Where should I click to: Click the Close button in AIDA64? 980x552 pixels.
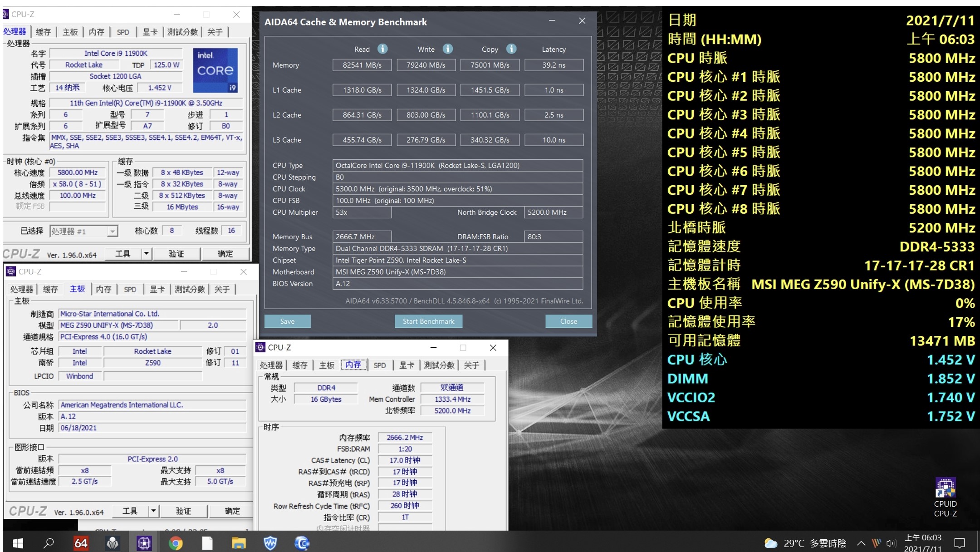(x=568, y=321)
